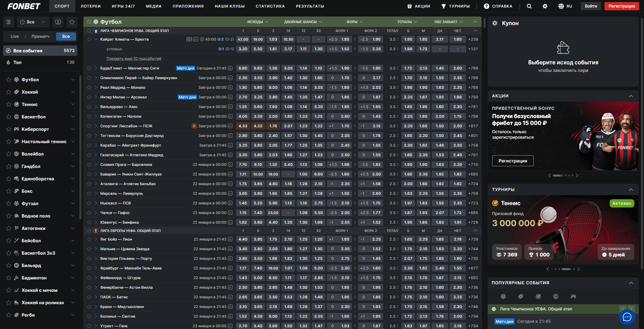Open the ЛОТЕРЕИ menu item
644x329 pixels.
90,6
